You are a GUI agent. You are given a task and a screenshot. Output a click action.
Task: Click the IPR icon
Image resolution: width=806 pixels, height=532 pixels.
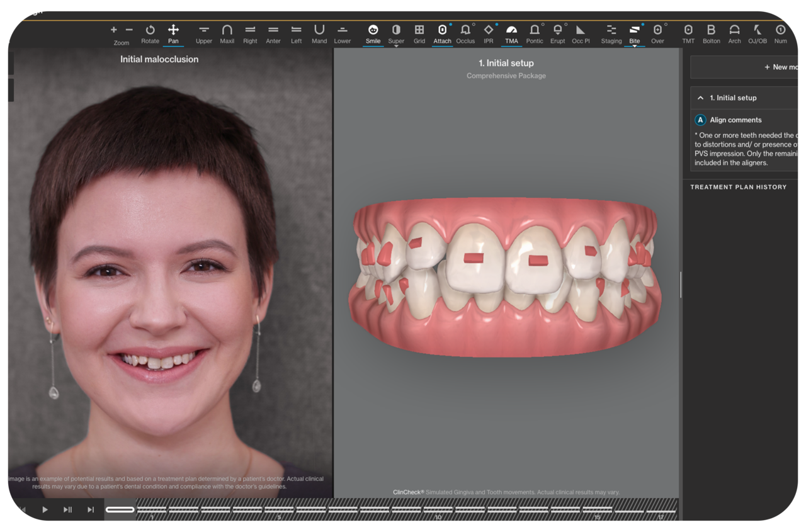point(489,30)
